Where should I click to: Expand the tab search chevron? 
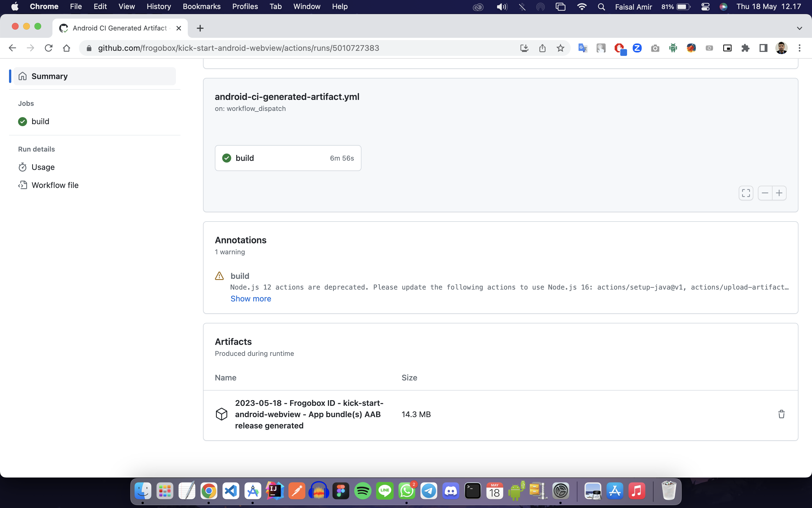pyautogui.click(x=800, y=28)
